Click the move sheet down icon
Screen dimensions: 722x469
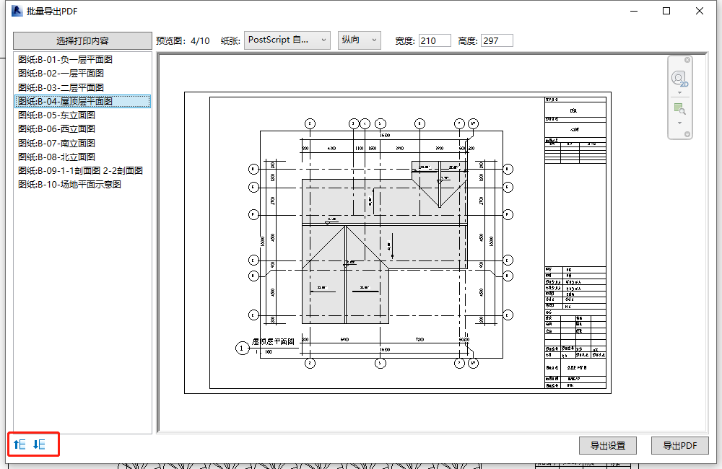[40, 443]
